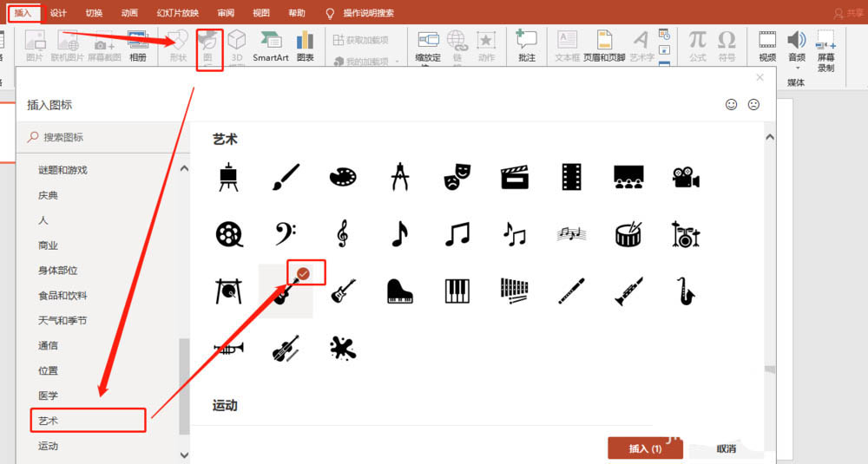This screenshot has width=868, height=464.
Task: Select the treble clef icon
Action: 343,234
